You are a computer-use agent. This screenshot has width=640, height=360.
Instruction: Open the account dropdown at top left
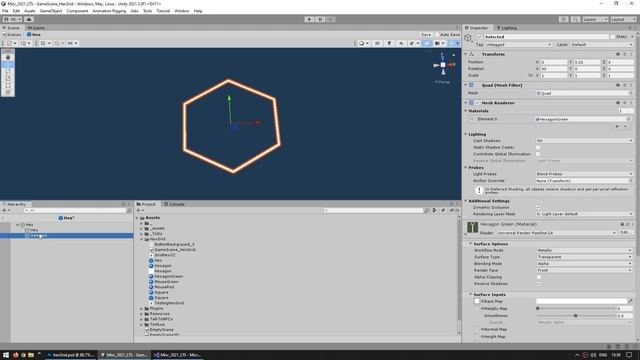(12, 19)
